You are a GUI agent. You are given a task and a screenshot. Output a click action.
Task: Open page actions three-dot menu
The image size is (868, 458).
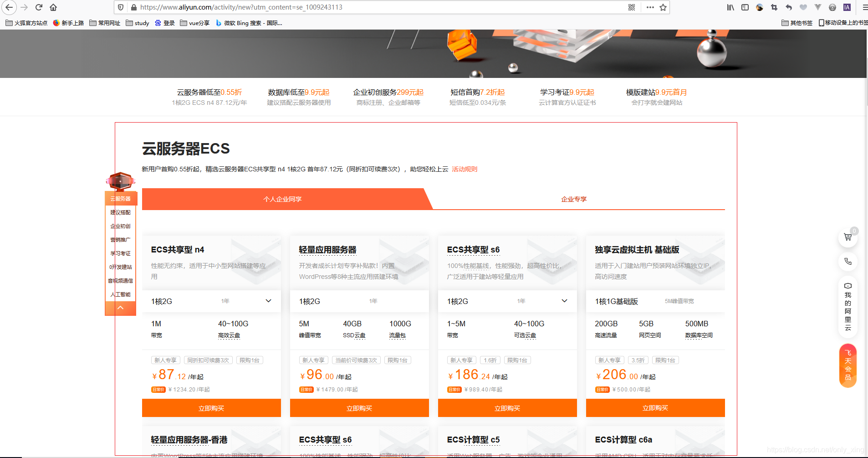tap(650, 7)
